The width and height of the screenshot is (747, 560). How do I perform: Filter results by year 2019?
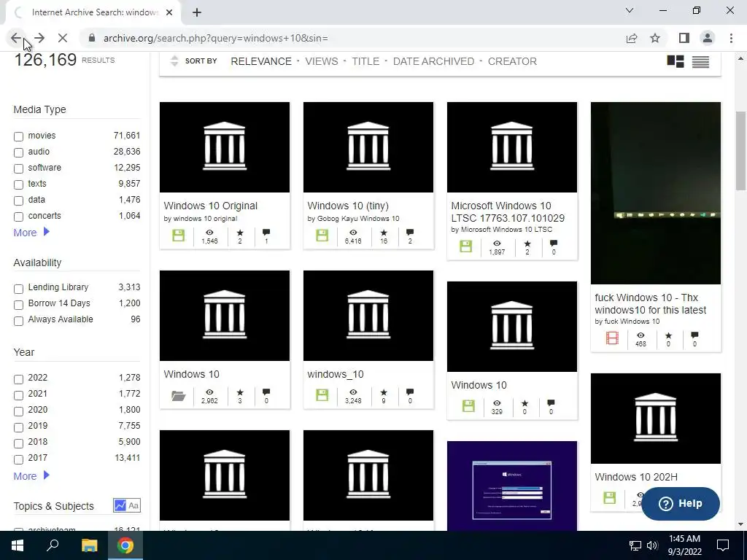18,427
